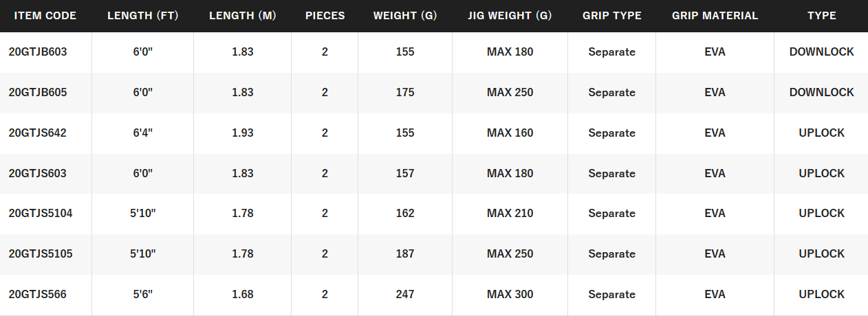
Task: Open item code 20GTJS5104
Action: click(41, 214)
